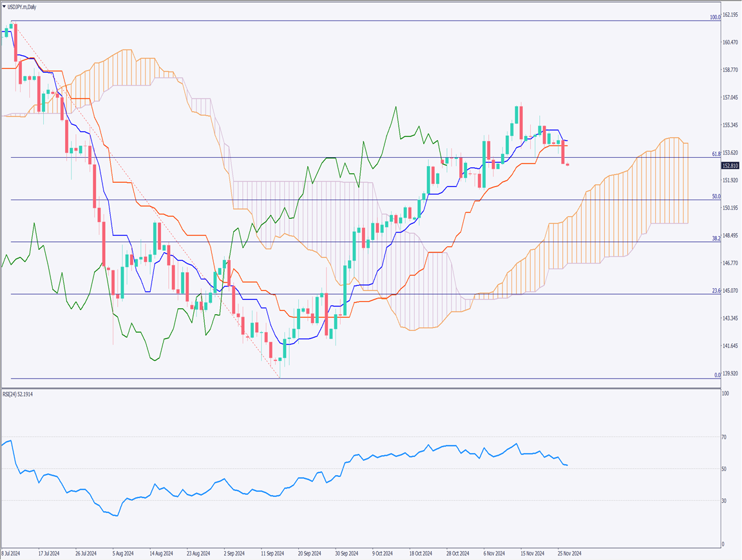The width and height of the screenshot is (742, 560).
Task: Select the RSI(24) indicator label
Action: [x=19, y=395]
